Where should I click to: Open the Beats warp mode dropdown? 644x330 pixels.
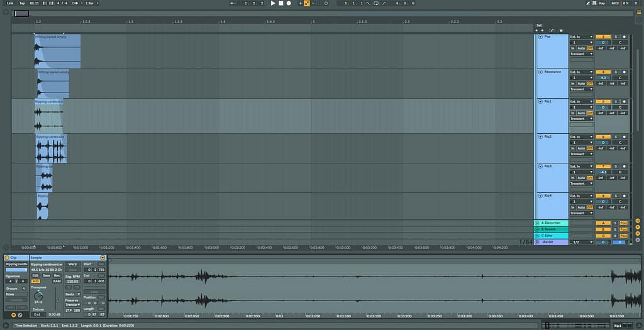coord(74,294)
